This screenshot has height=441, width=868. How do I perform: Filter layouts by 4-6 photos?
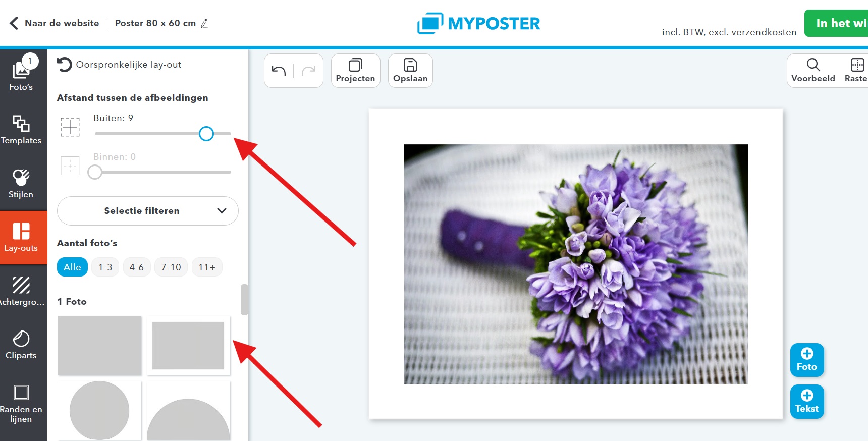pos(137,267)
